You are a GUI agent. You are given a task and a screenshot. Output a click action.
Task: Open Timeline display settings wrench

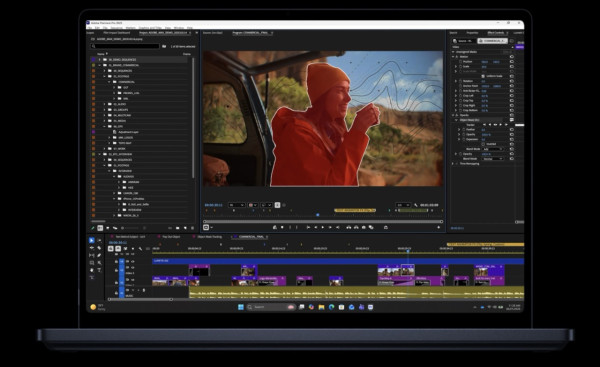click(x=140, y=249)
